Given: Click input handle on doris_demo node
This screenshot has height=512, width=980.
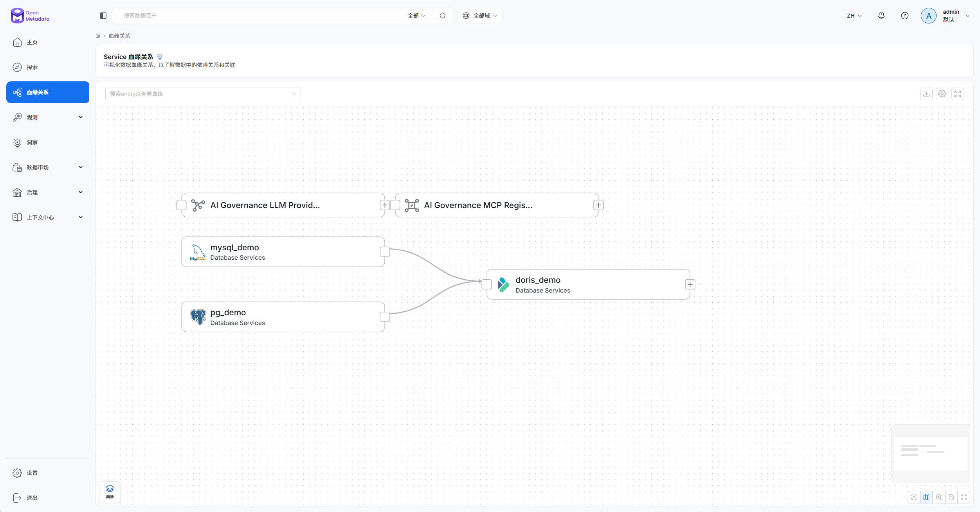Looking at the screenshot, I should tap(487, 284).
